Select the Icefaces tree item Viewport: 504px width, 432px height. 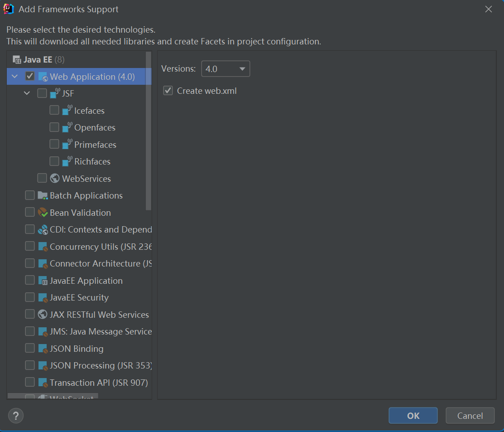pos(89,110)
